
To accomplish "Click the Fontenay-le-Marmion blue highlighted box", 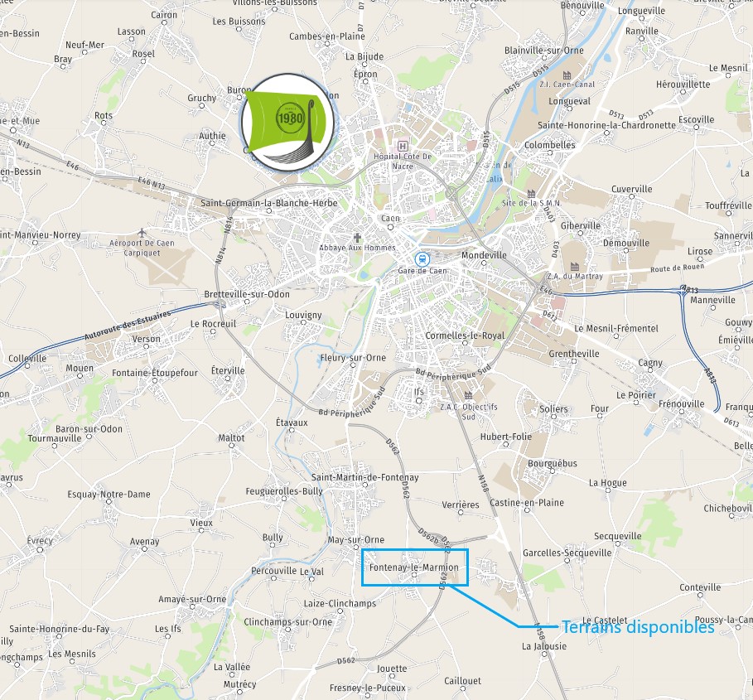I will (x=414, y=567).
